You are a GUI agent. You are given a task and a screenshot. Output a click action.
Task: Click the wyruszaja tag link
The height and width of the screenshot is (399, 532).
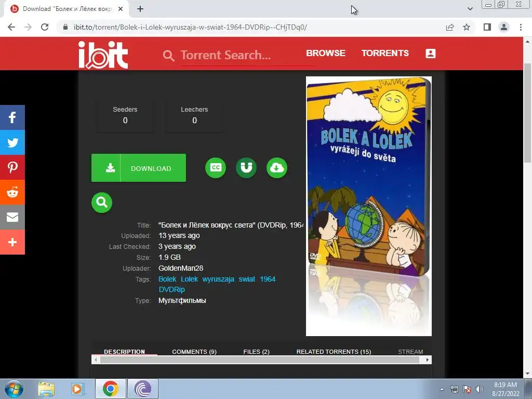[x=218, y=279]
